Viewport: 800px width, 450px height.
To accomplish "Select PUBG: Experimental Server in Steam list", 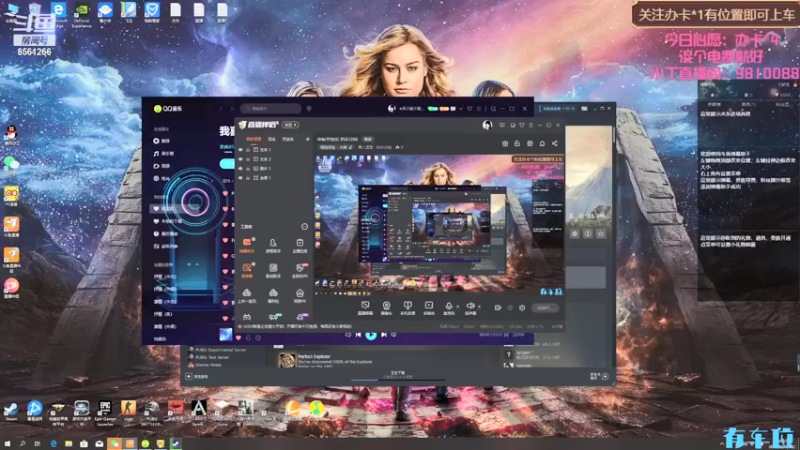I will tap(217, 350).
